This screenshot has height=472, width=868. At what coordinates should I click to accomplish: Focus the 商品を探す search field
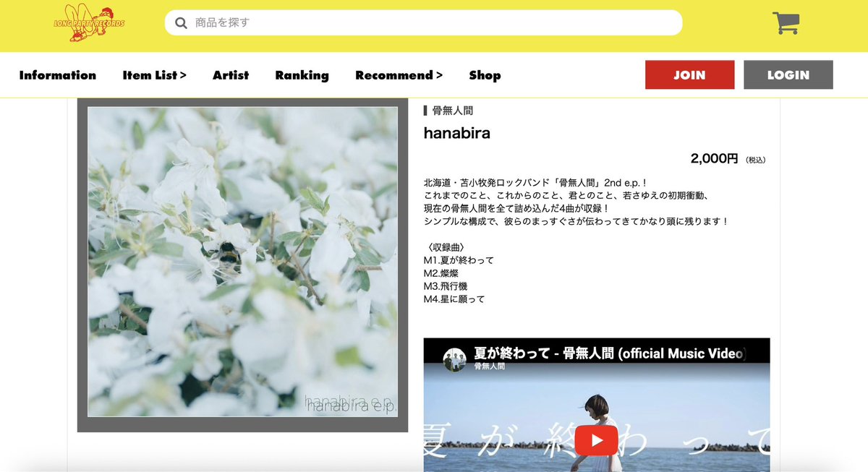click(x=423, y=22)
